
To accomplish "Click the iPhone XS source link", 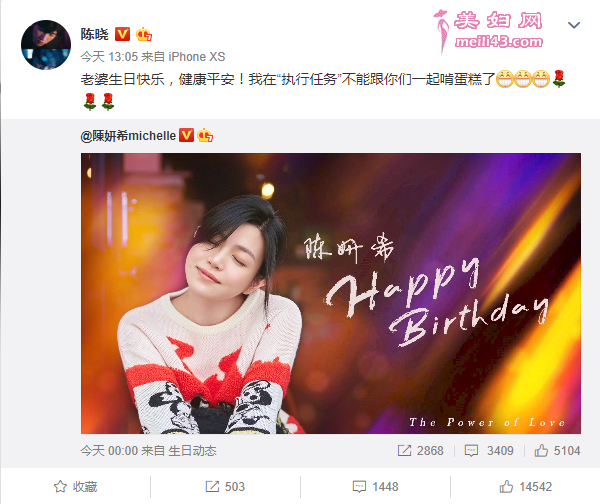I will (197, 57).
